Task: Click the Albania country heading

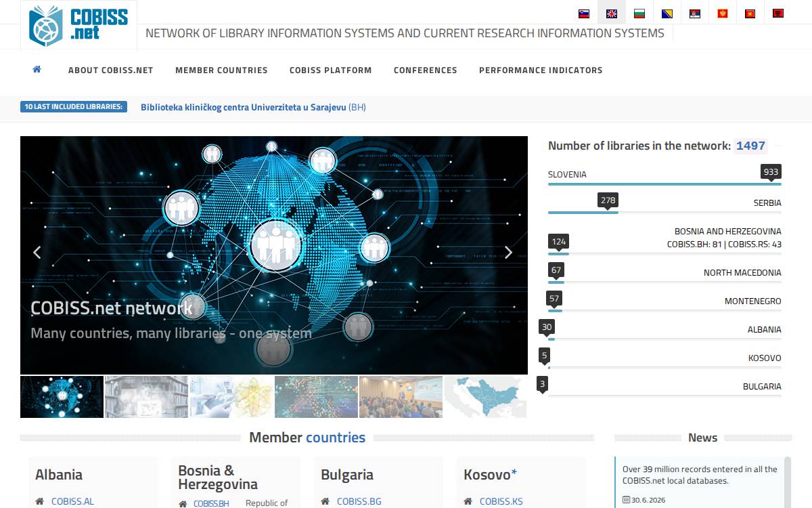Action: tap(59, 475)
